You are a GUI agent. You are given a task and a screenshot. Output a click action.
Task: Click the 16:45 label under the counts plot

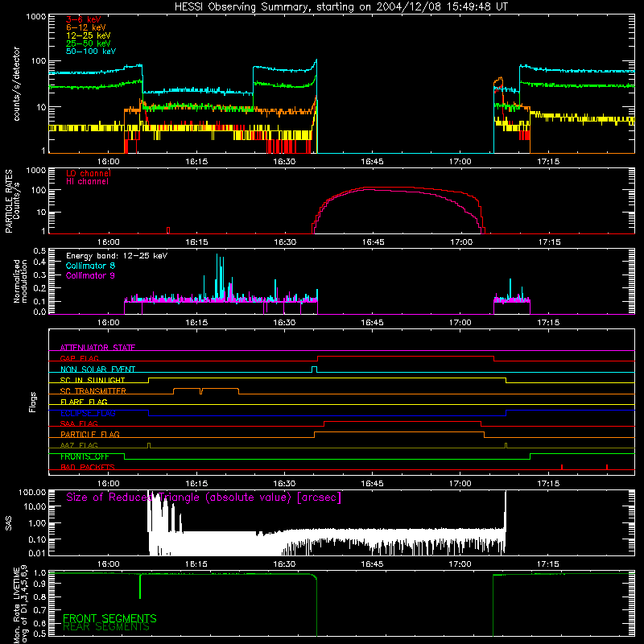(x=372, y=162)
